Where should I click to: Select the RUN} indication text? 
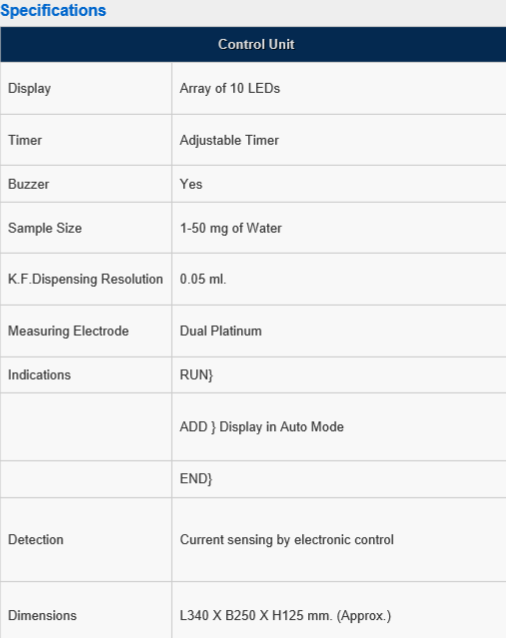196,375
